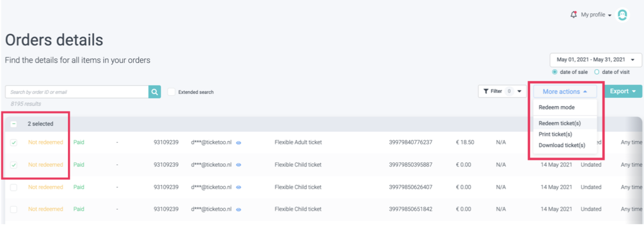Select the date of visit radio

tap(597, 72)
